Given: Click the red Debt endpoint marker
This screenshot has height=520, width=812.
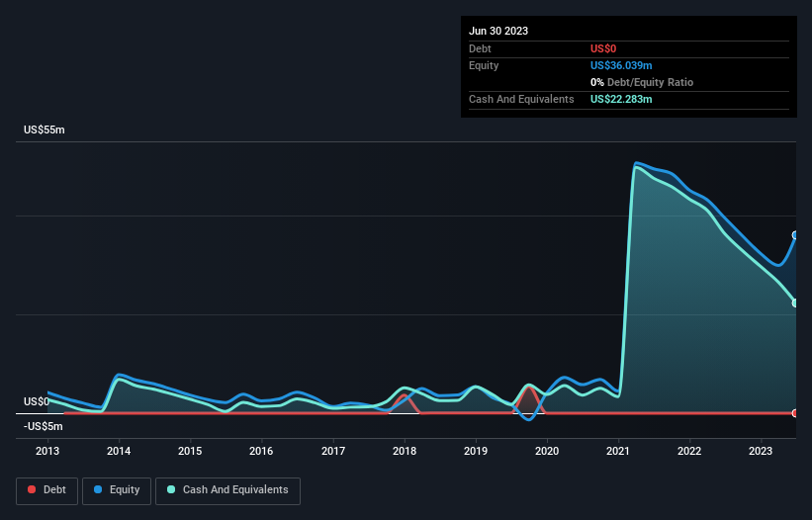Looking at the screenshot, I should [x=795, y=413].
